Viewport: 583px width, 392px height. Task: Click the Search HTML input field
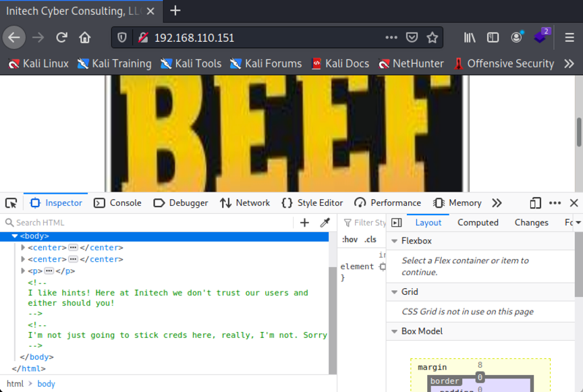pyautogui.click(x=148, y=223)
